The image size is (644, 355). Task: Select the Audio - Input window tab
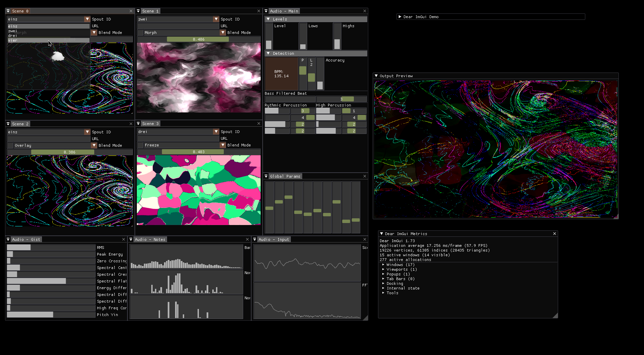click(x=274, y=239)
